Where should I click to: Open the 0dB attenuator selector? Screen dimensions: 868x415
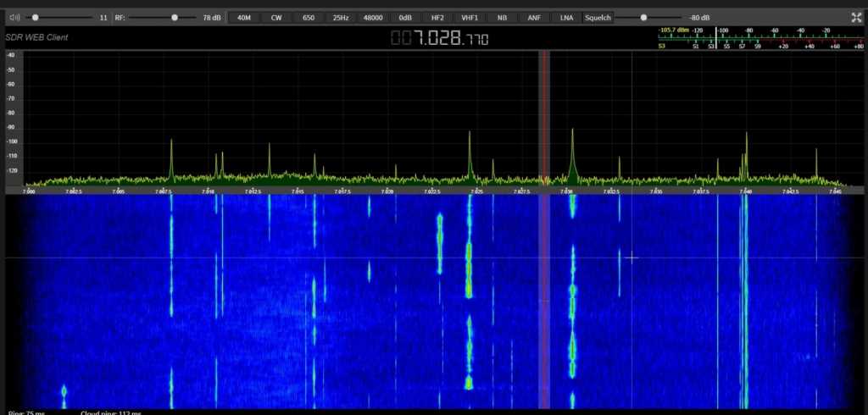click(405, 18)
